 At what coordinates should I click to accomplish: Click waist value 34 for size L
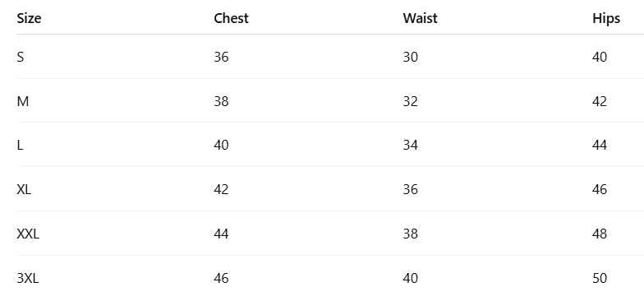coord(411,145)
